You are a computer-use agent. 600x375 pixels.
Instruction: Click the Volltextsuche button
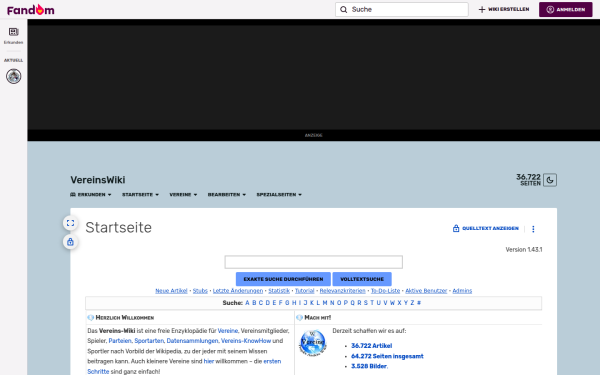[362, 279]
